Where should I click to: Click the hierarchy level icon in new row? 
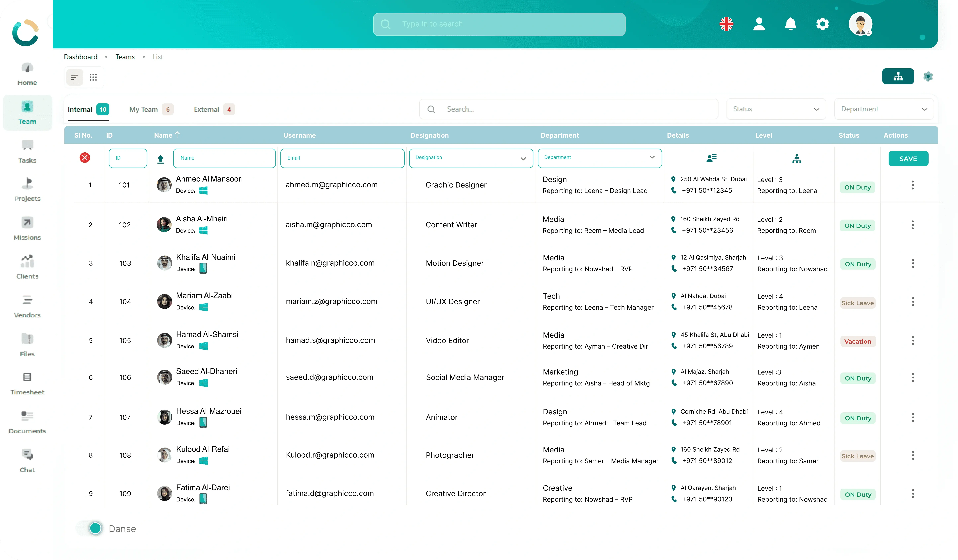(797, 159)
